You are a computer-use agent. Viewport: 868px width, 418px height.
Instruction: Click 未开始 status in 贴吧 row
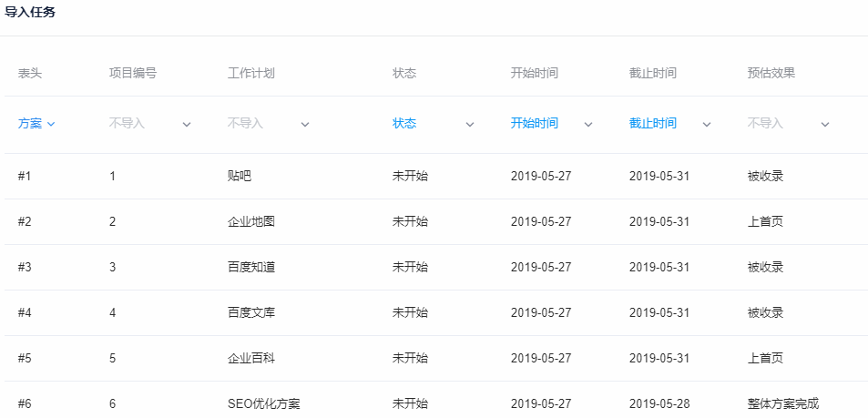[410, 177]
